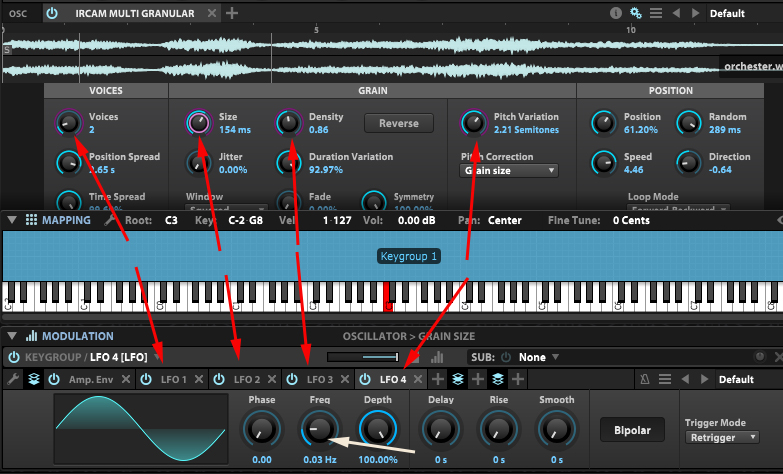
Task: Open oscillator settings gear icon
Action: coord(636,13)
